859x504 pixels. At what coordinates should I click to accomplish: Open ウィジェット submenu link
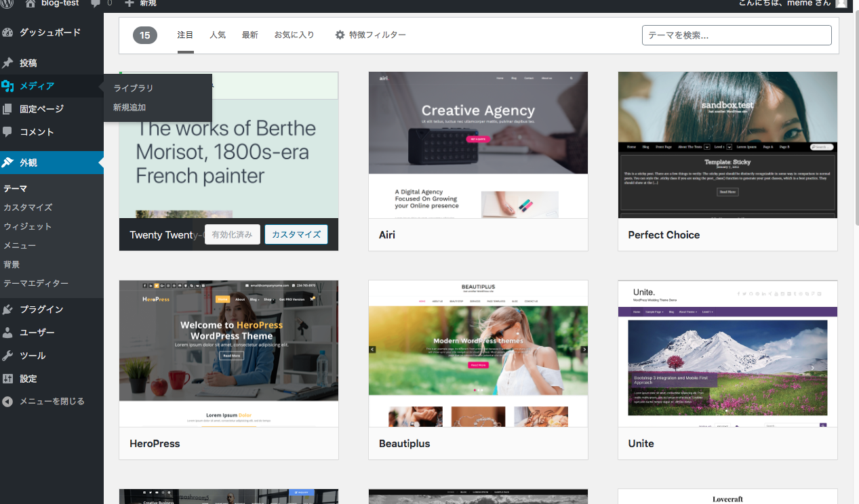point(28,226)
